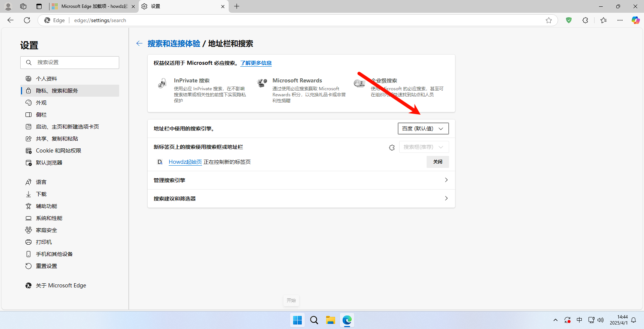This screenshot has width=644, height=329.
Task: Open 关于 Microsoft Edge page
Action: [70, 286]
